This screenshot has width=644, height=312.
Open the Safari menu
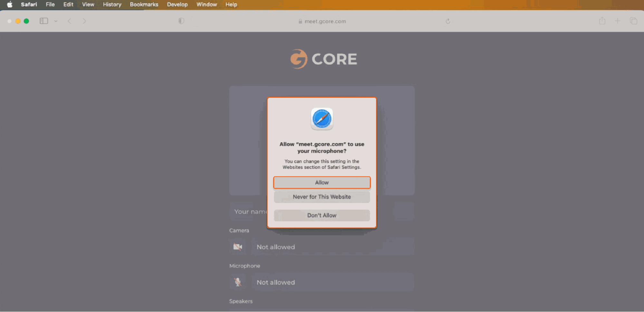[x=29, y=5]
